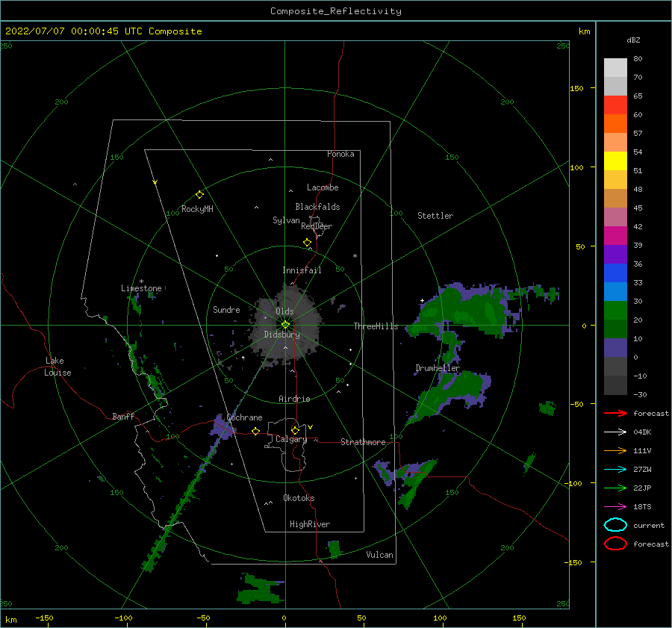Click the asterisk marker above Limestone

pyautogui.click(x=141, y=282)
